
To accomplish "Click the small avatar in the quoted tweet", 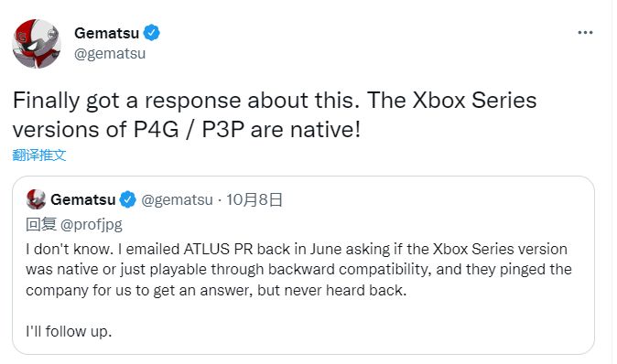I will click(x=36, y=199).
